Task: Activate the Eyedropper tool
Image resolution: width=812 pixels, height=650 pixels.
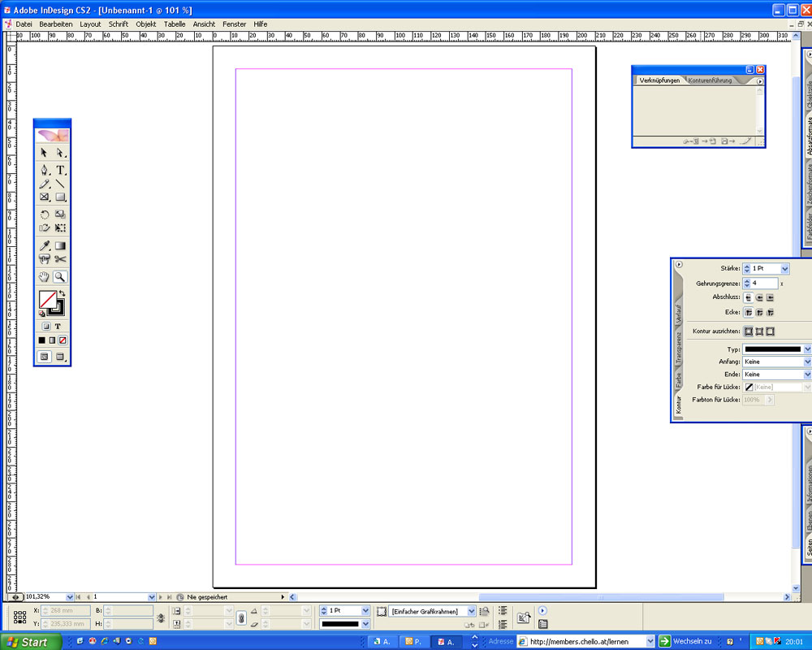Action: (x=45, y=245)
